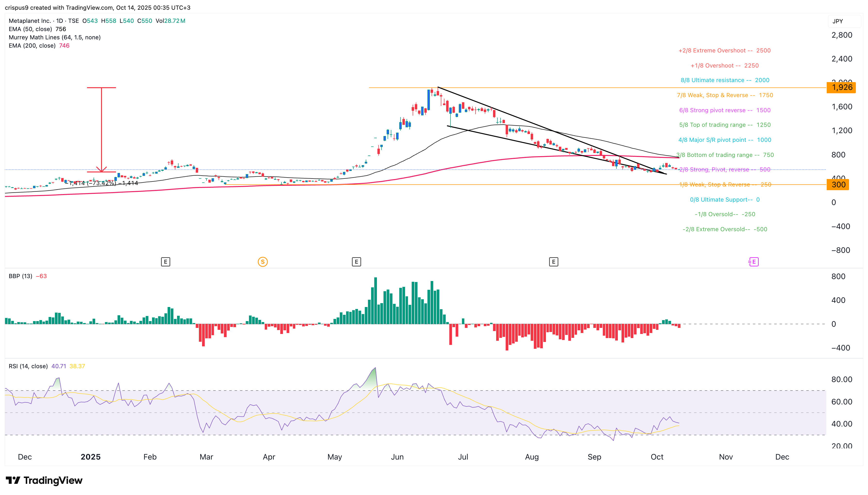Viewport: 868px width, 495px height.
Task: Click the earnings E marker between July and August
Action: (x=553, y=262)
